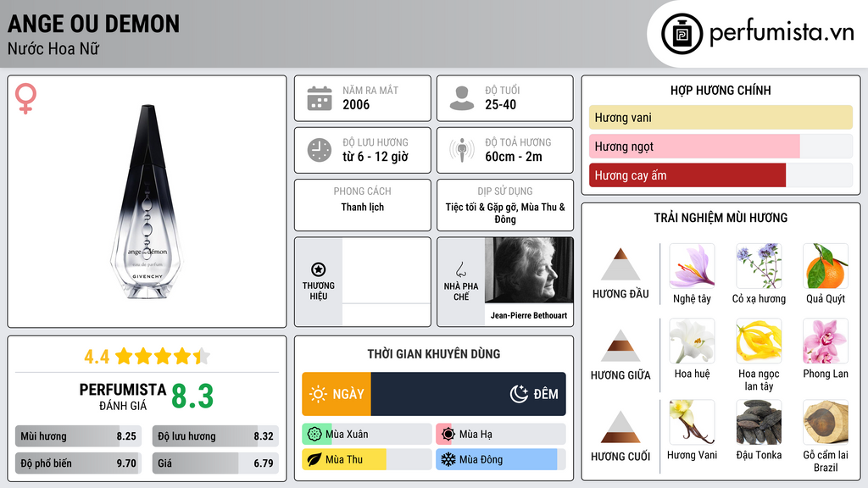The width and height of the screenshot is (868, 488).
Task: Select the Quả Quýt note image
Action: [x=826, y=266]
